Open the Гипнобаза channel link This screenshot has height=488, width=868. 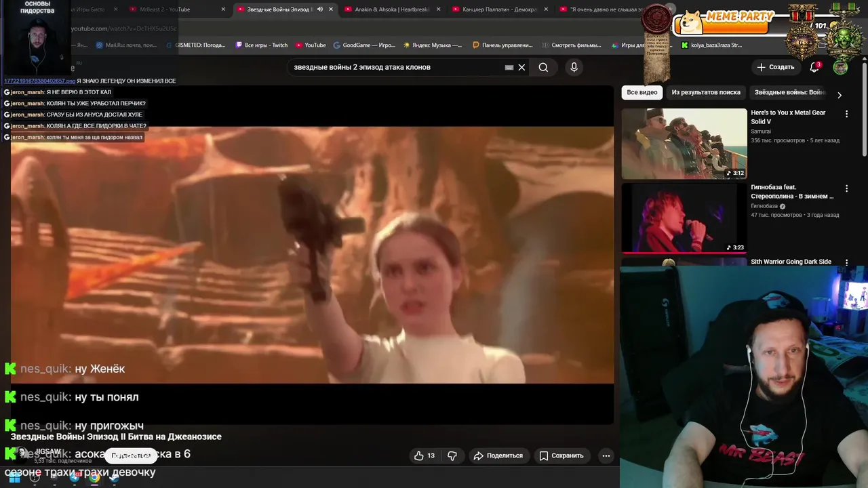pos(764,206)
